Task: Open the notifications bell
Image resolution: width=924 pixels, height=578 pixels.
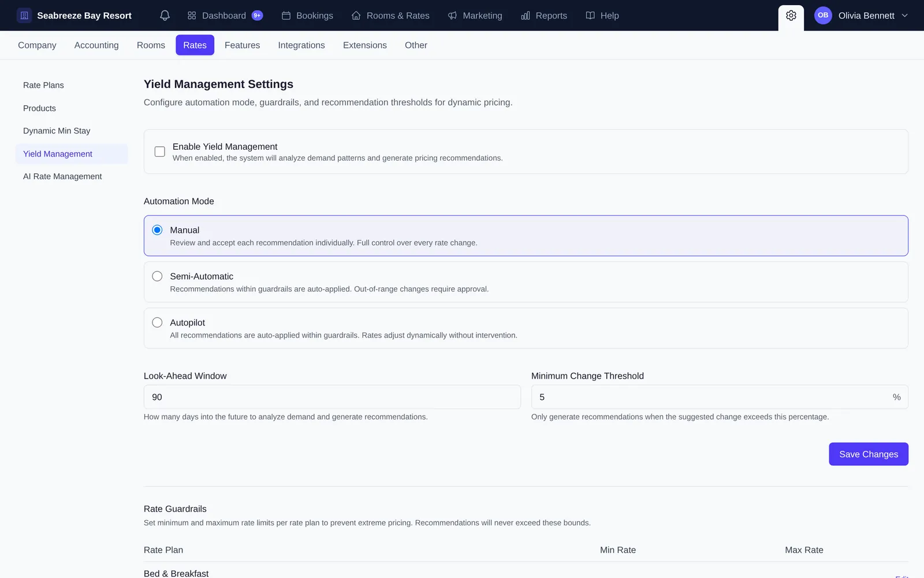Action: 165,16
